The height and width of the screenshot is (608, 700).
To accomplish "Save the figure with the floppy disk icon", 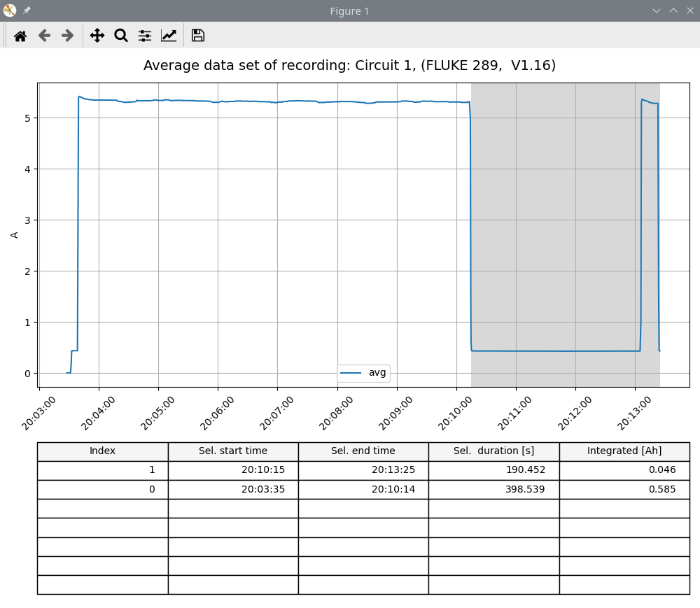I will tap(198, 36).
